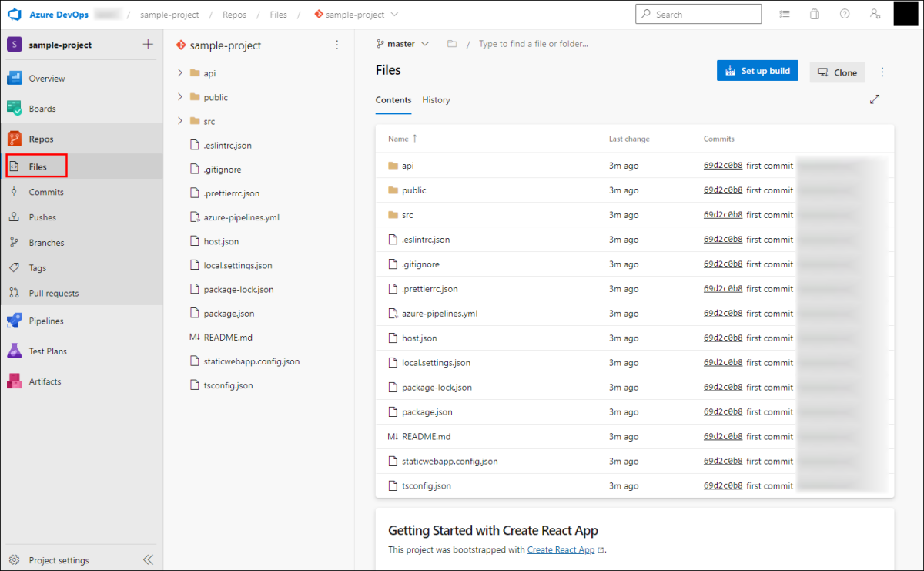Open host.json in the tree
924x571 pixels.
[221, 241]
